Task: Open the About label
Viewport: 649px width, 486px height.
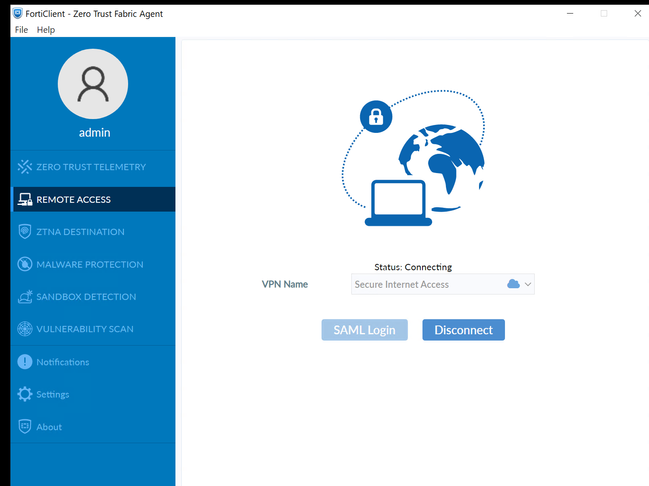Action: 49,427
